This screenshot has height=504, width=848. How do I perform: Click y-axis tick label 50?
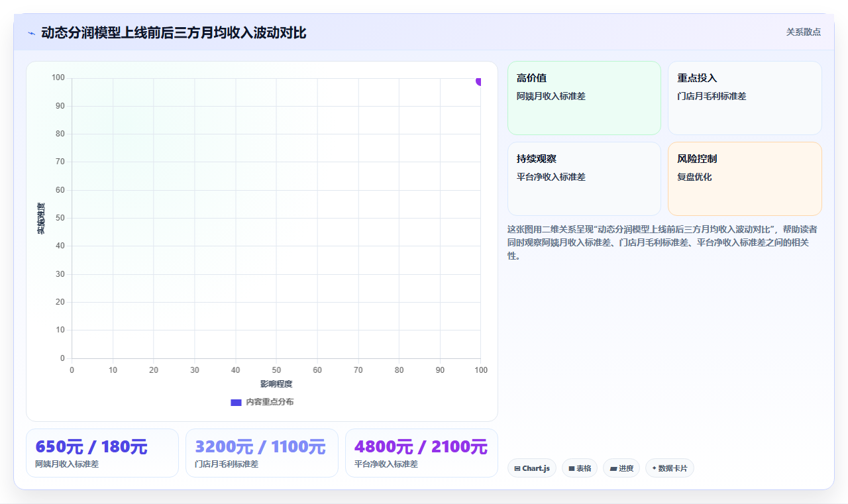tap(60, 218)
